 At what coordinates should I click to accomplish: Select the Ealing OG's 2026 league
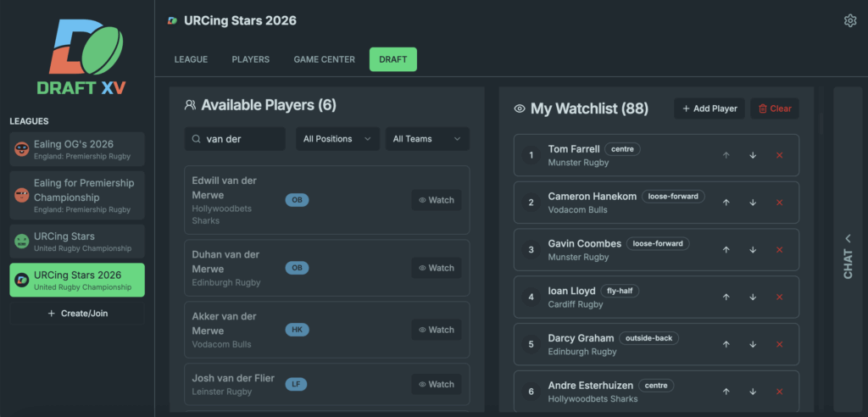[x=77, y=149]
